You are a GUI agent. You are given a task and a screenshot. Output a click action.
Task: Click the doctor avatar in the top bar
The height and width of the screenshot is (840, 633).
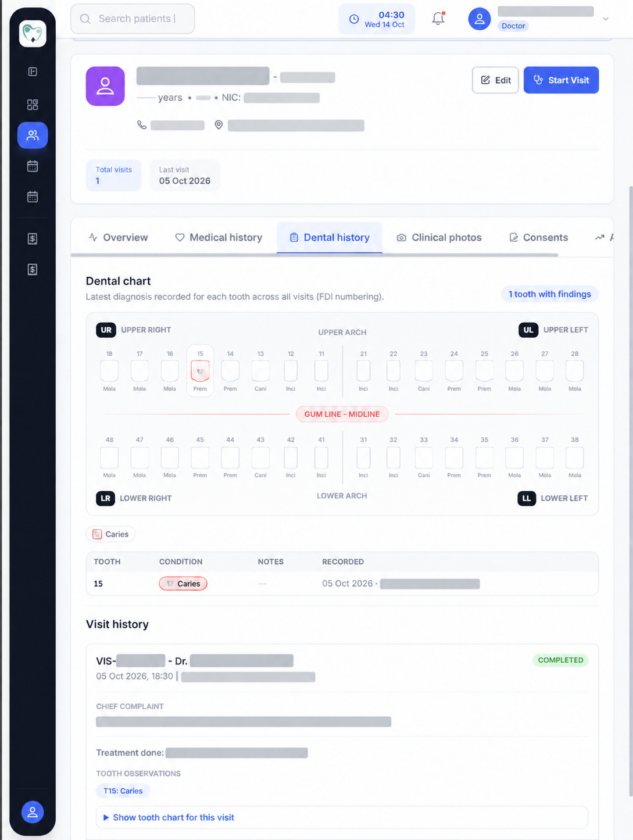480,19
